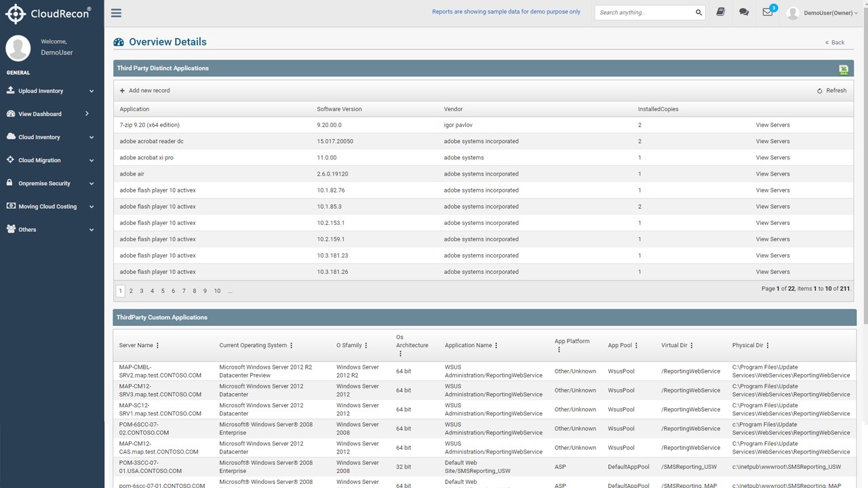Open the DemoUser(Owner) account dropdown
The width and height of the screenshot is (868, 488).
coord(831,13)
